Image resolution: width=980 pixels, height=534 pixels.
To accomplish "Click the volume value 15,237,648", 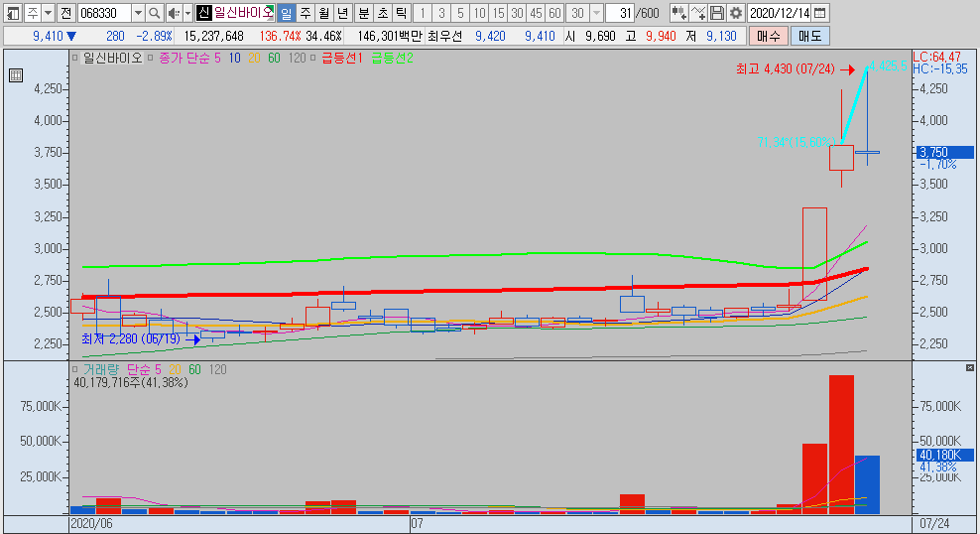I will click(x=213, y=37).
